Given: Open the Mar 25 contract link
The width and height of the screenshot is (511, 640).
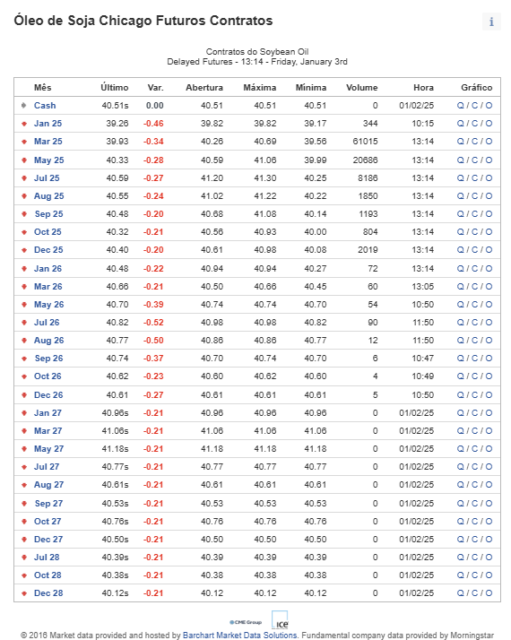Looking at the screenshot, I should (x=48, y=142).
